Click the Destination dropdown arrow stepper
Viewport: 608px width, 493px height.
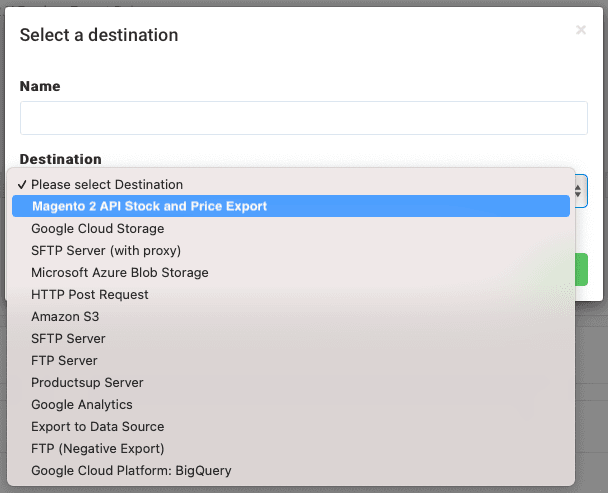coord(578,188)
